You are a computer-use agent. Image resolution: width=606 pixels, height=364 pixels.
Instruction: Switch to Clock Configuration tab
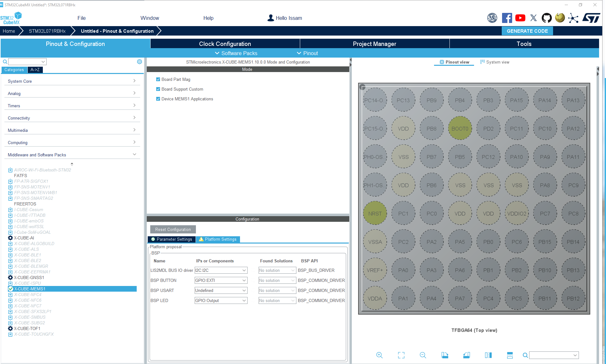pyautogui.click(x=225, y=44)
